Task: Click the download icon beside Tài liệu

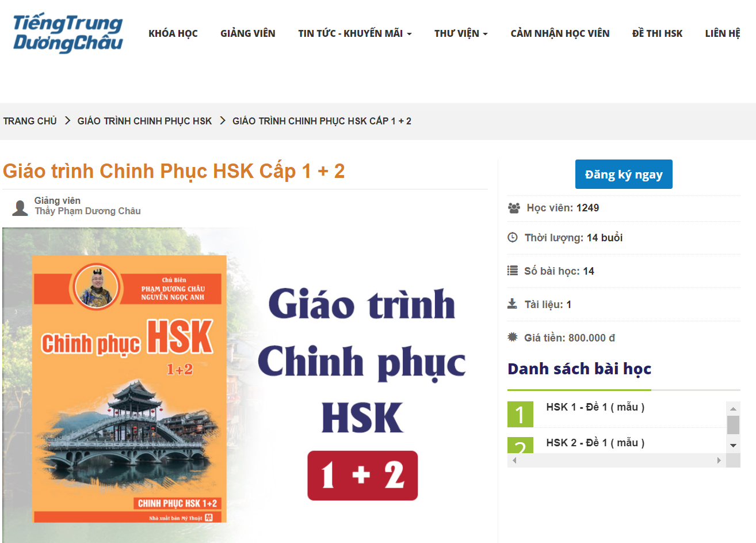Action: pos(512,303)
